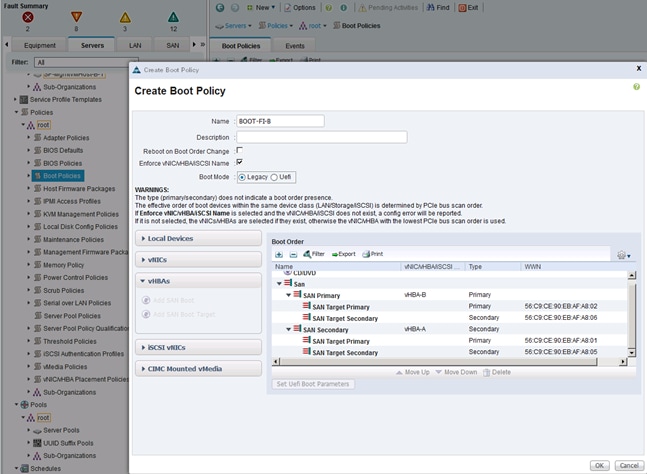Open the Policies breadcrumb dropdown
Viewport: 647px width, 474px height.
[x=276, y=26]
